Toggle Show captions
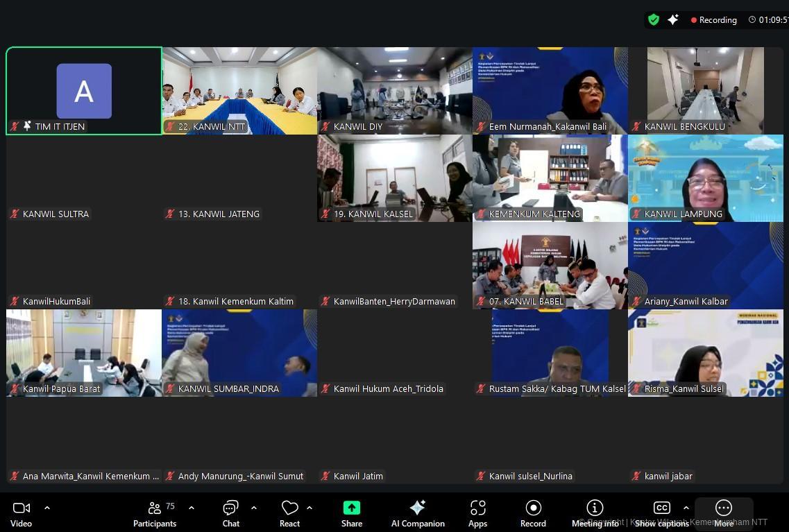Viewport: 789px width, 532px height. coord(662,513)
